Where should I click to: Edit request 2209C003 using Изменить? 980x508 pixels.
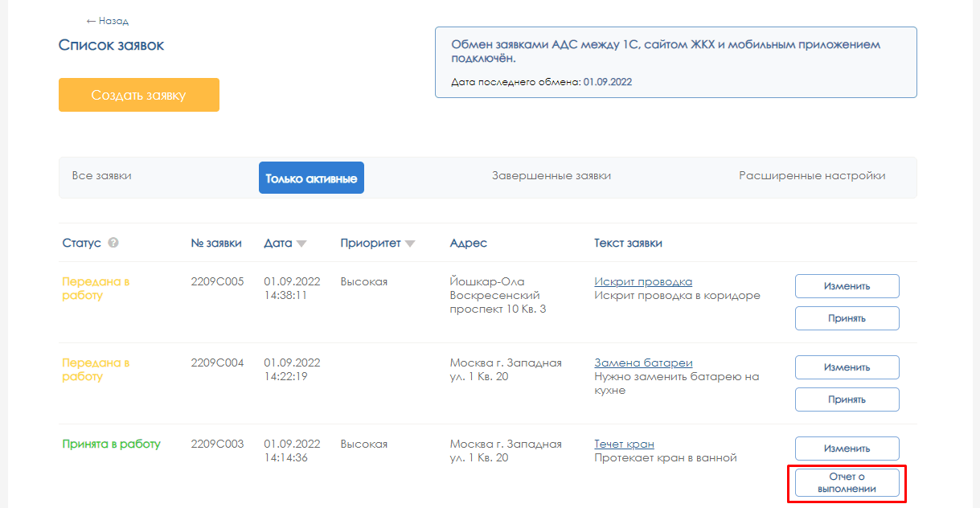tap(847, 449)
